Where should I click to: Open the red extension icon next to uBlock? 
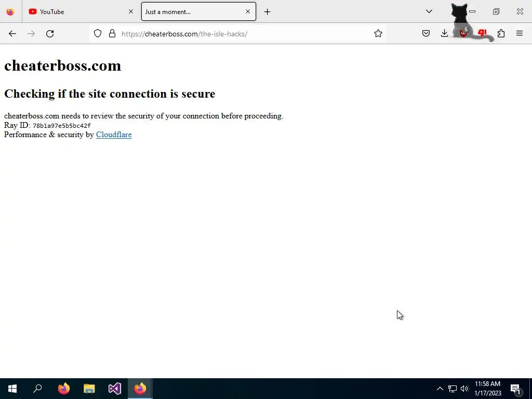click(482, 33)
